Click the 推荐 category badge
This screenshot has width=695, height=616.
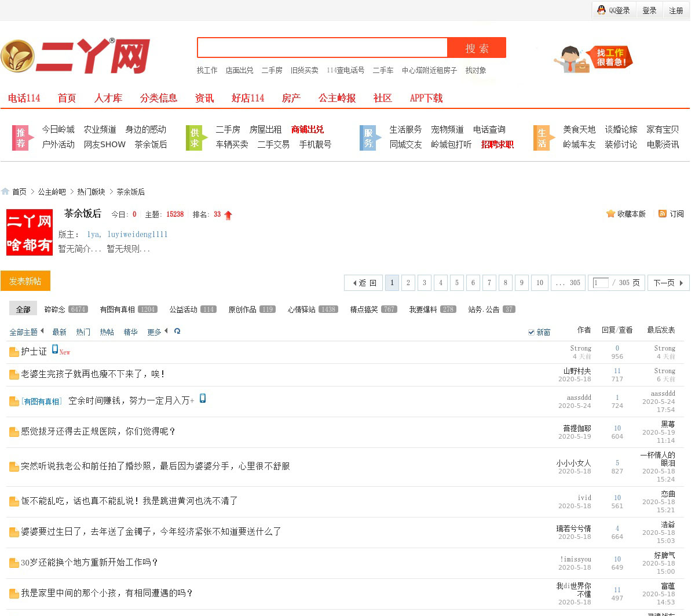pos(23,137)
